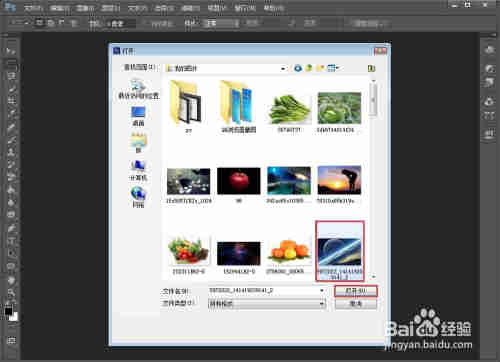
Task: Click the favorites icon at dialog top right
Action: (x=371, y=68)
